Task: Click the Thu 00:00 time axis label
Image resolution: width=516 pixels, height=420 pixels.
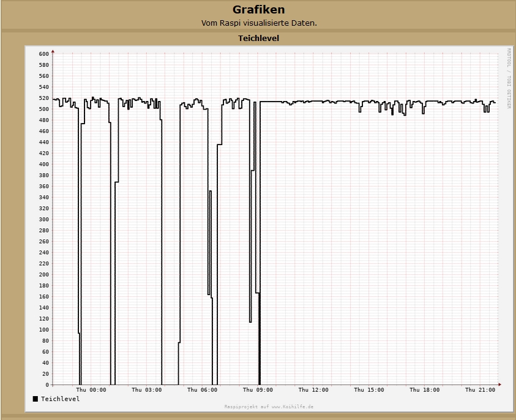Action: 91,389
